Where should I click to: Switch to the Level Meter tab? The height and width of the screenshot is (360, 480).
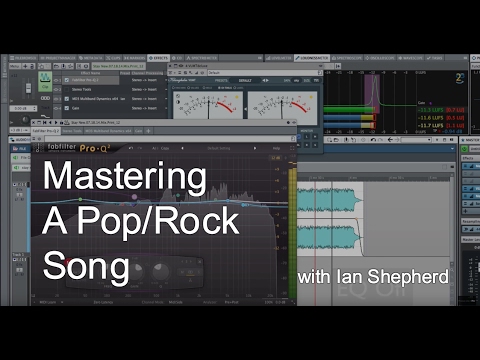click(279, 58)
